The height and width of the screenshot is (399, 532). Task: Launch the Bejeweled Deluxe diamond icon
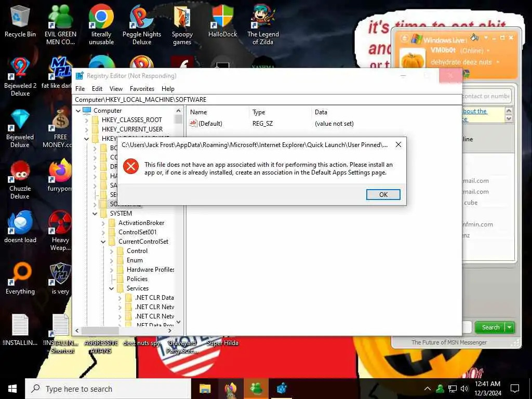coord(20,128)
